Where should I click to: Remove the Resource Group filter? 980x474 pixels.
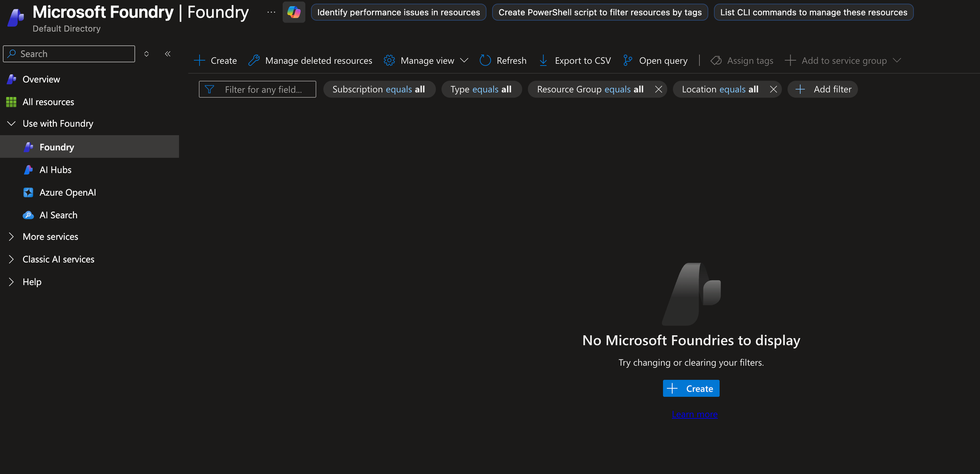(659, 89)
